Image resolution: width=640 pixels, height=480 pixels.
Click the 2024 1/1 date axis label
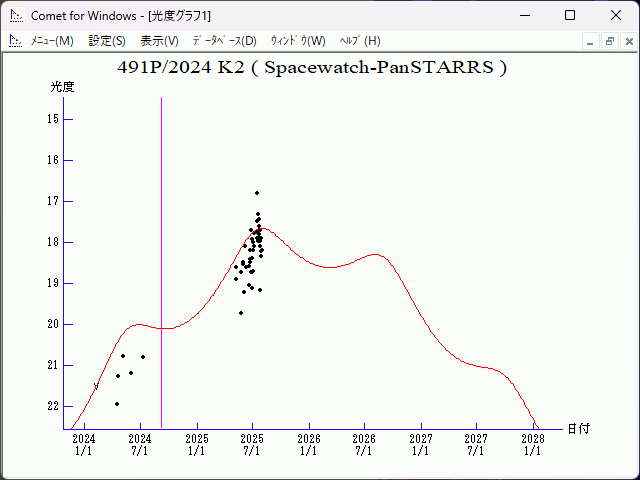pyautogui.click(x=84, y=445)
